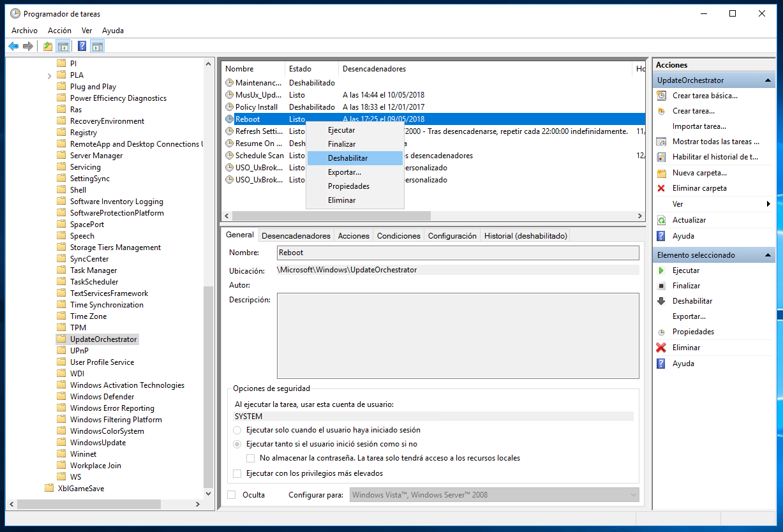Click the red X Eliminar icon for selected item
The height and width of the screenshot is (532, 783).
[x=661, y=348]
